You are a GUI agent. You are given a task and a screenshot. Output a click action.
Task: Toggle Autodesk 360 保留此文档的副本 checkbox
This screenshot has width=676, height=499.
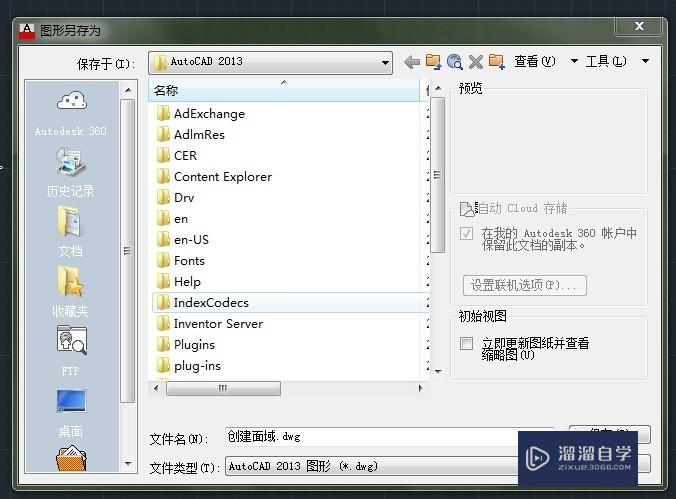[466, 233]
